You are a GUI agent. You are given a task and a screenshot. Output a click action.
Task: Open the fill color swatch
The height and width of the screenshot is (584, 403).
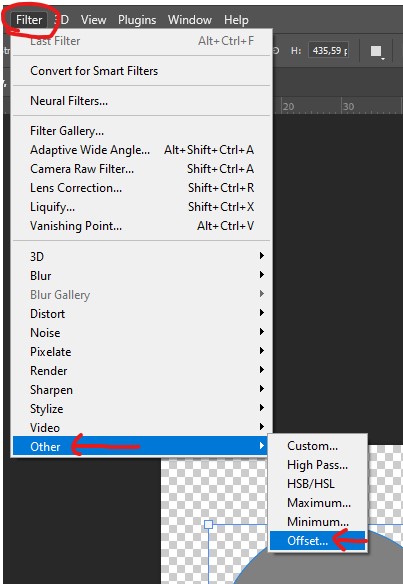click(376, 51)
